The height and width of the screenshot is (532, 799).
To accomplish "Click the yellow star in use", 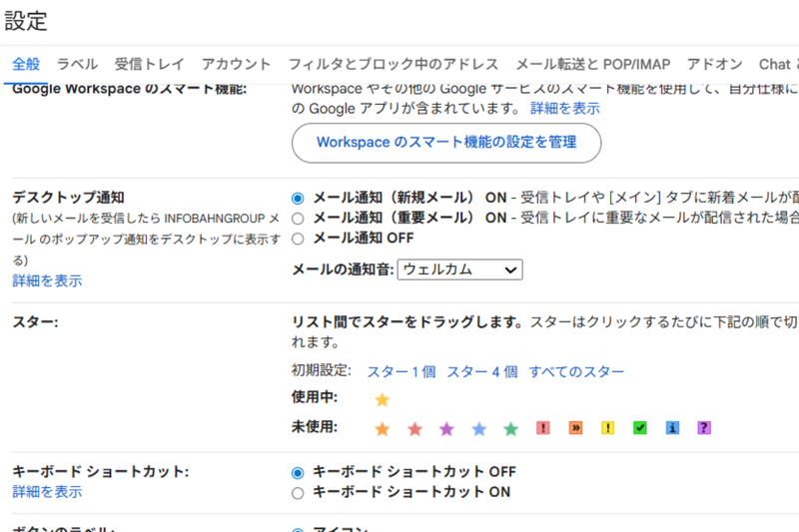I will [x=382, y=399].
